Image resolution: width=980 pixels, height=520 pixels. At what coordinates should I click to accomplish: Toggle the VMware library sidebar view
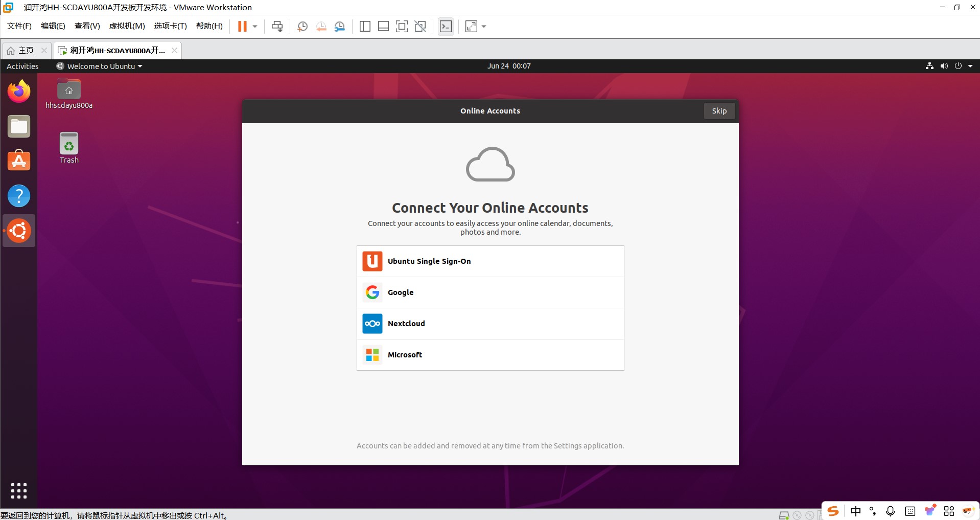click(x=365, y=27)
